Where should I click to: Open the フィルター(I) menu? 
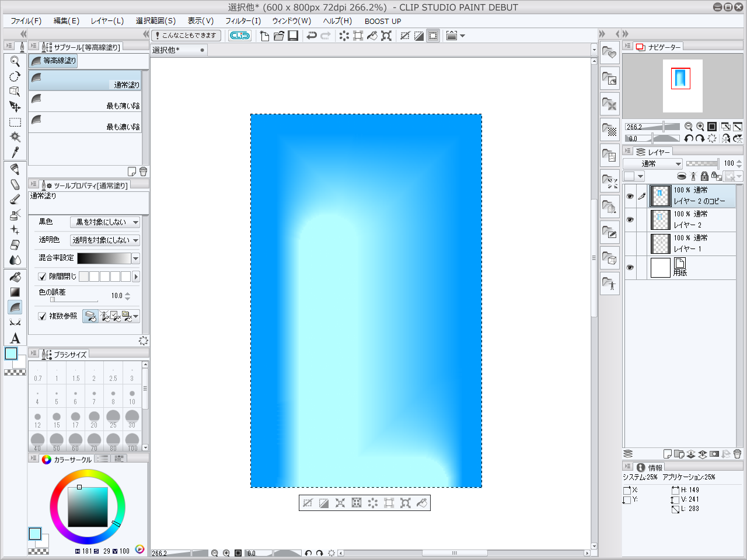[x=243, y=21]
